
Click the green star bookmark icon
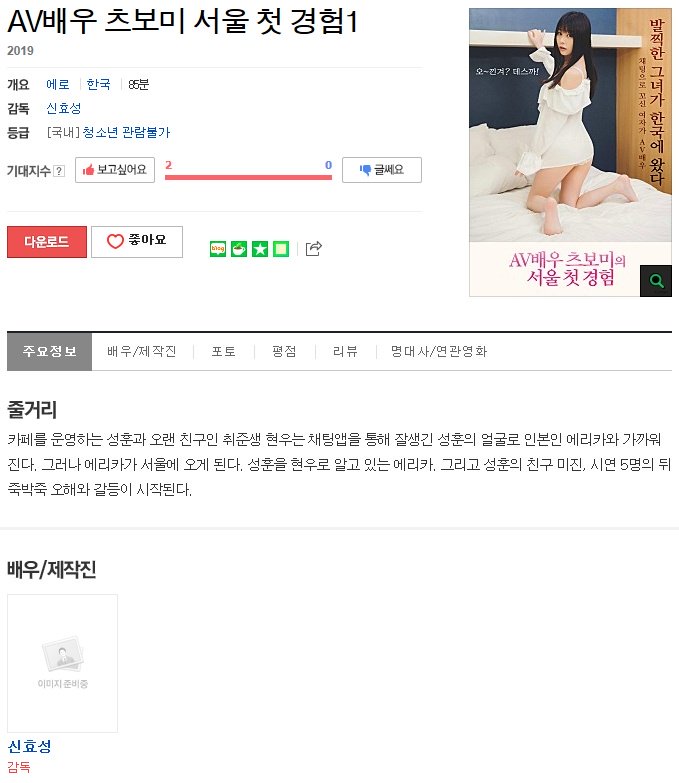pos(260,249)
